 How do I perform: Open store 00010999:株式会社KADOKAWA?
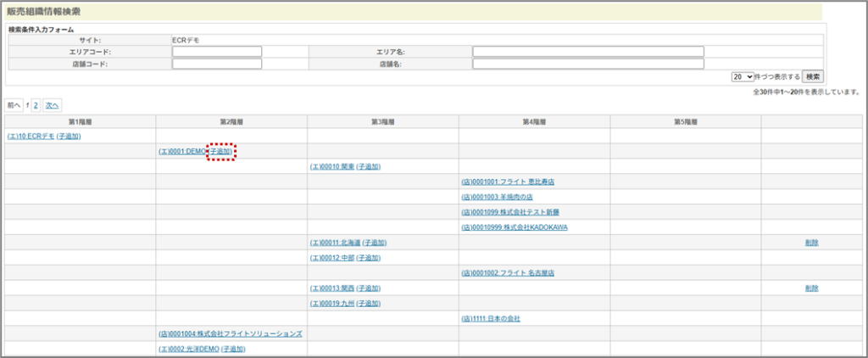(514, 227)
